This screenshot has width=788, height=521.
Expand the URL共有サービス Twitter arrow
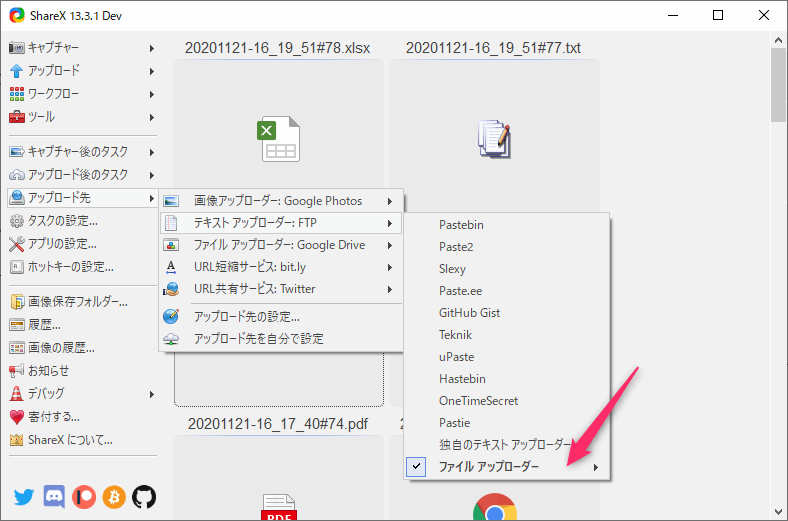point(389,289)
